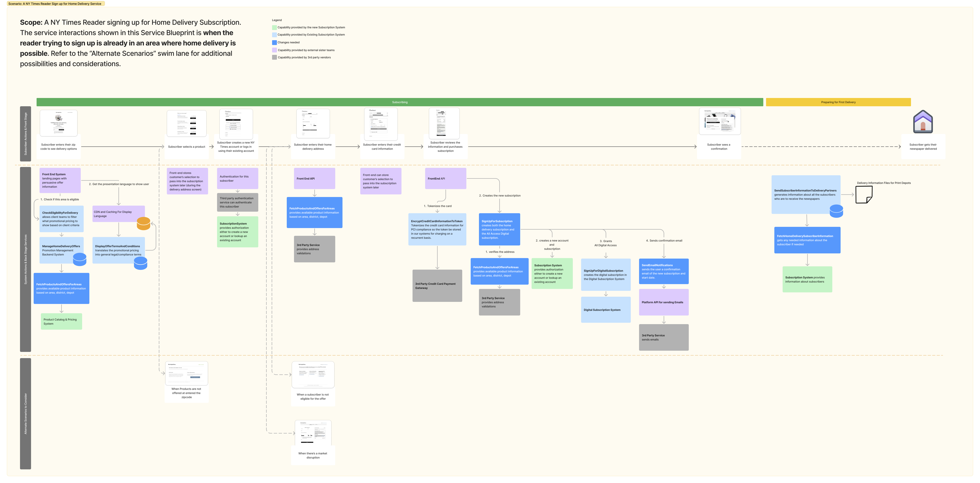This screenshot has width=980, height=483.
Task: Click the Third party authentication service box
Action: 237,202
